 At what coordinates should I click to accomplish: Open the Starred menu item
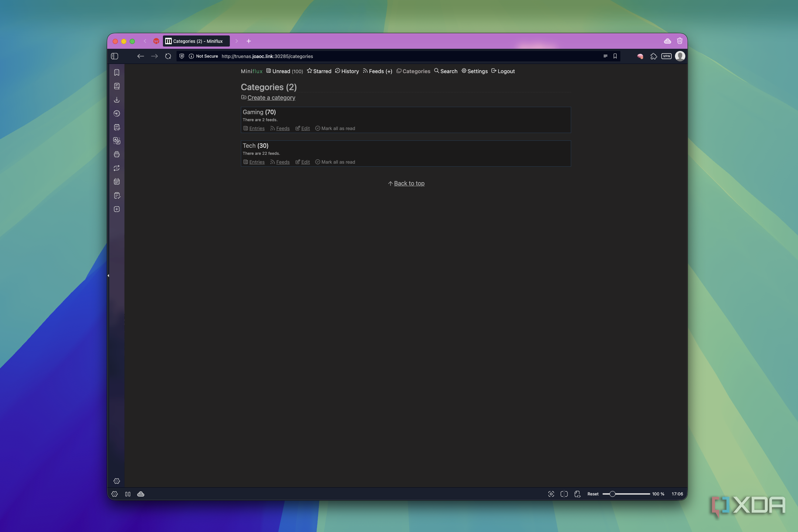(319, 71)
